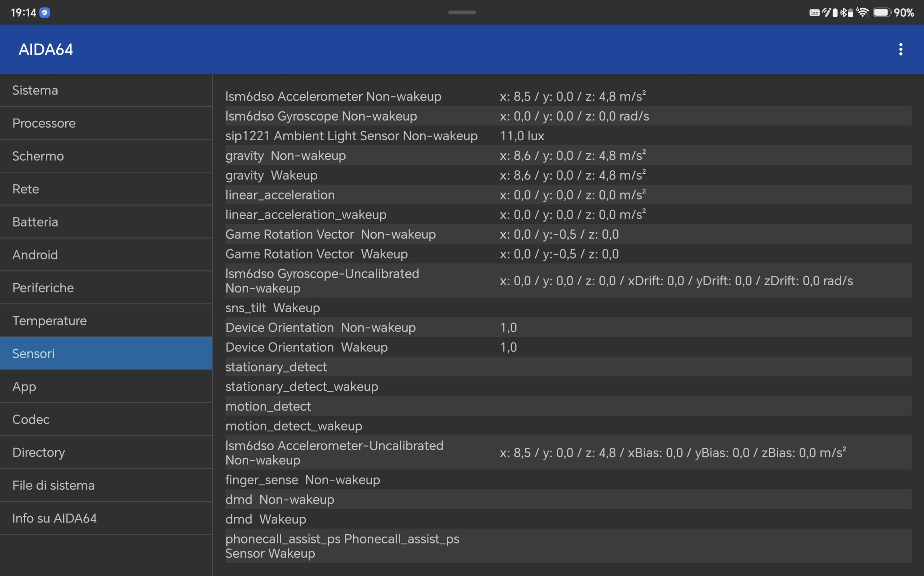Screen dimensions: 924x576
Task: Show Batteria information
Action: pos(106,222)
